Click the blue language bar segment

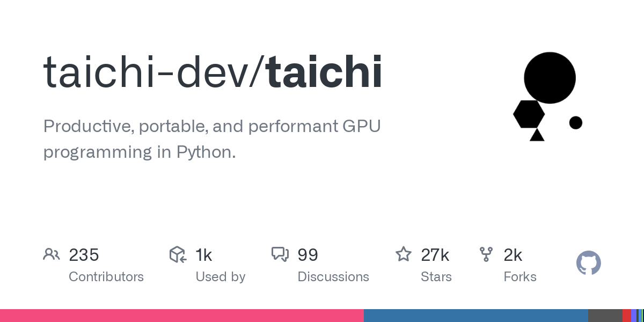(x=475, y=316)
